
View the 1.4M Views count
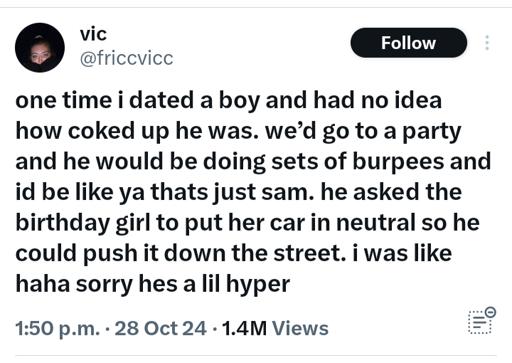click(275, 328)
